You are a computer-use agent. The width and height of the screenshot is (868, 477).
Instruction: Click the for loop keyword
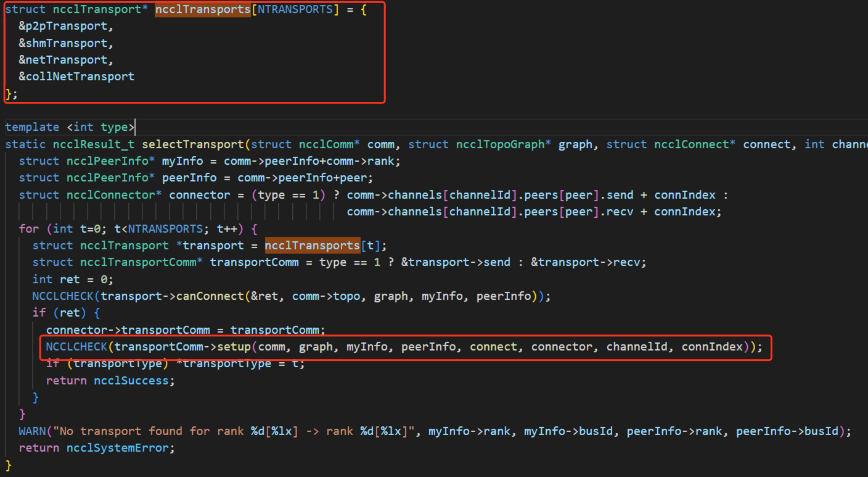point(28,228)
